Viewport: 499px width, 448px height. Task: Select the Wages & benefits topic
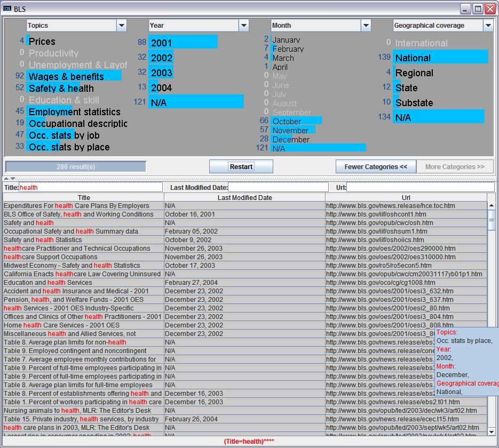pos(66,77)
